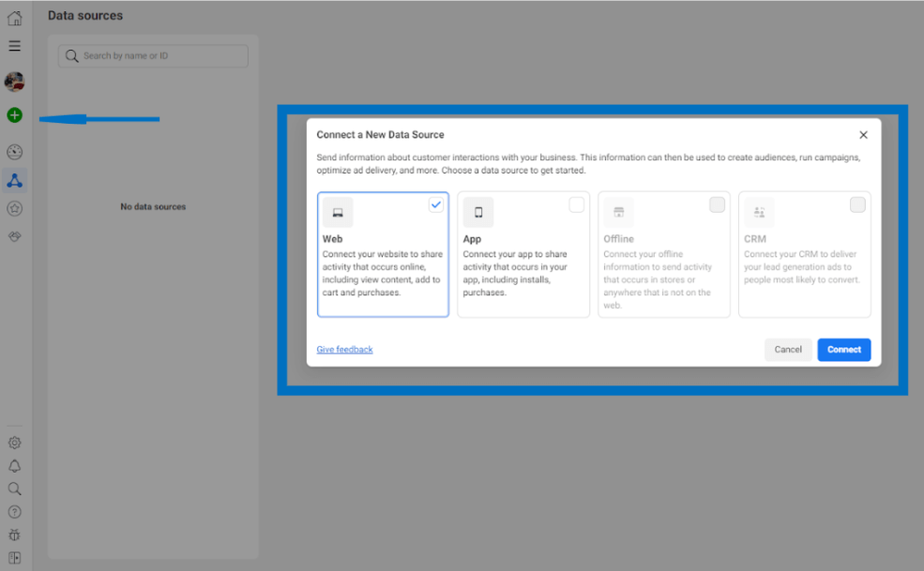
Task: Select the Data Sources node icon
Action: 14,179
